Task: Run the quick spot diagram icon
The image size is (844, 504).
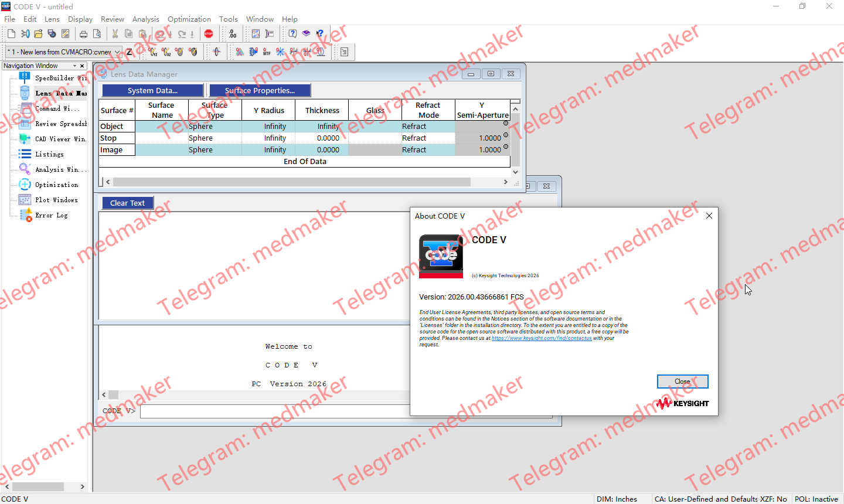Action: point(280,52)
